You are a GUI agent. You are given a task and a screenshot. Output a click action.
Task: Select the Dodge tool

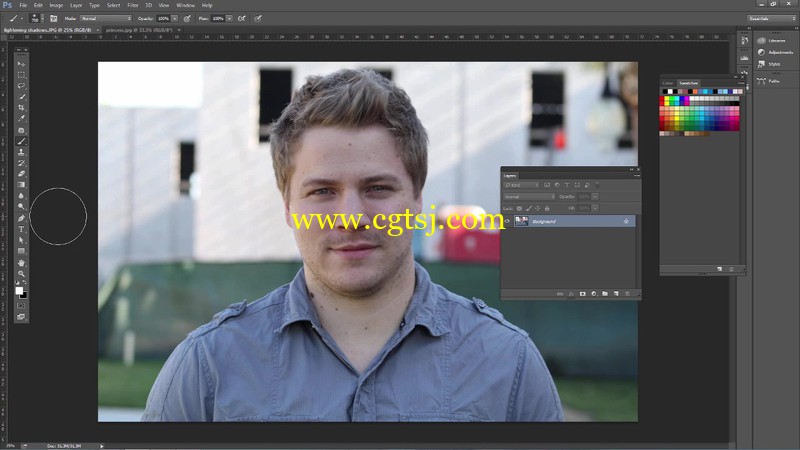[21, 207]
